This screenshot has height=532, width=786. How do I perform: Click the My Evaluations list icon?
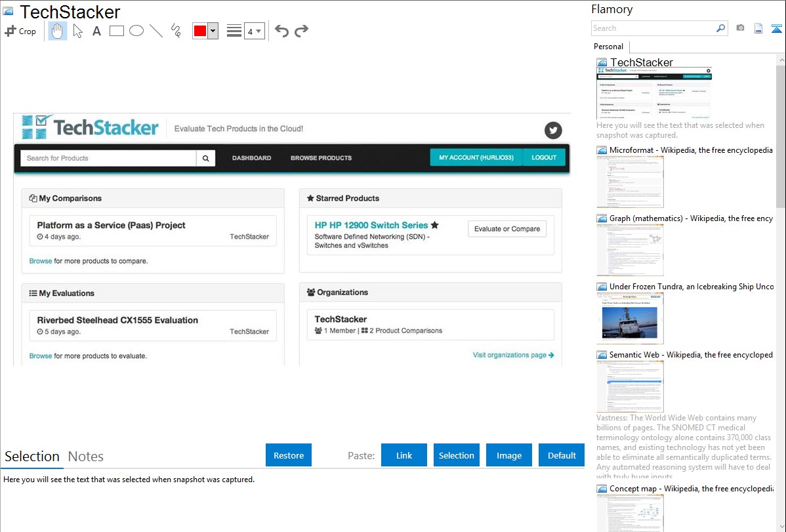pyautogui.click(x=33, y=293)
